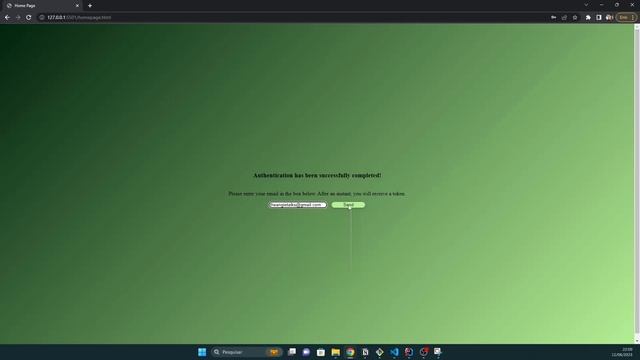Select the Home Page tab
Screen dimensions: 640x360
click(41, 6)
